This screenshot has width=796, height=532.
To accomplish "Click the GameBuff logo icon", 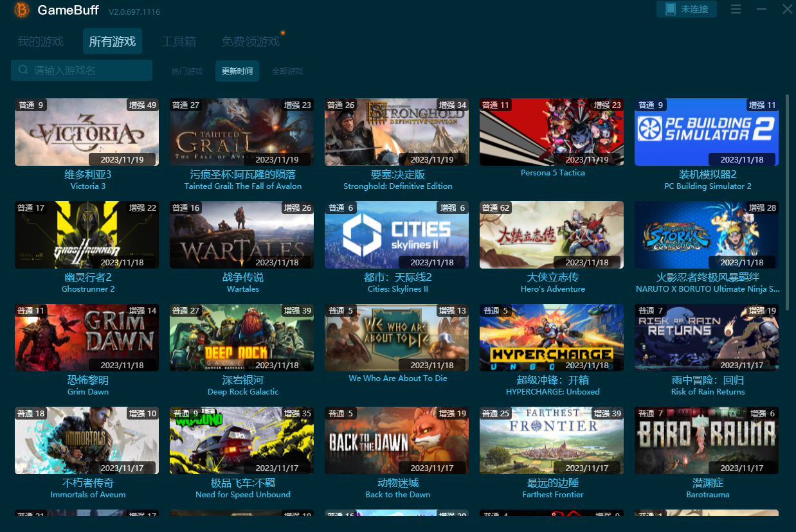I will point(22,10).
